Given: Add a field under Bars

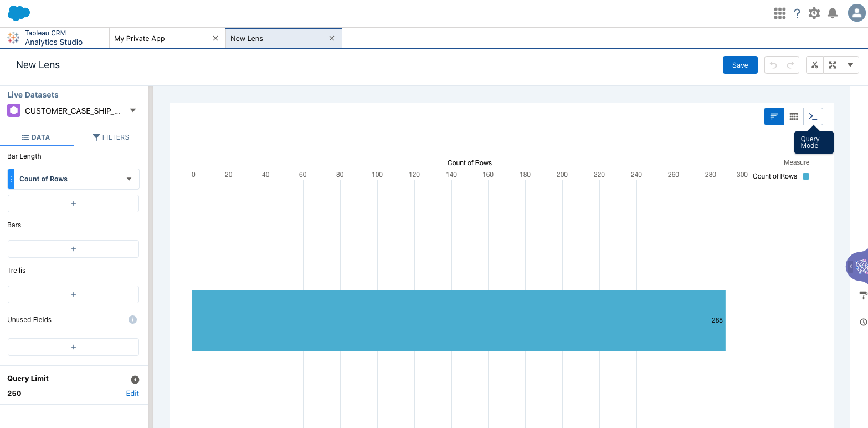Looking at the screenshot, I should 73,249.
